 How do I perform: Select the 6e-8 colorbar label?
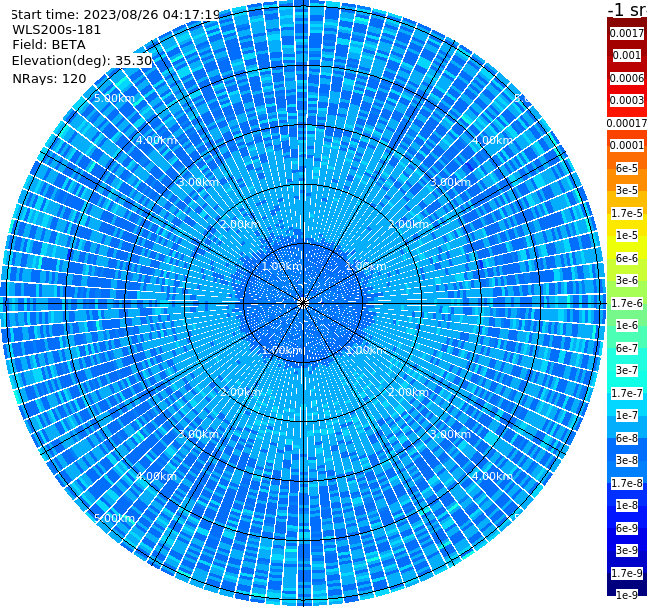point(627,438)
